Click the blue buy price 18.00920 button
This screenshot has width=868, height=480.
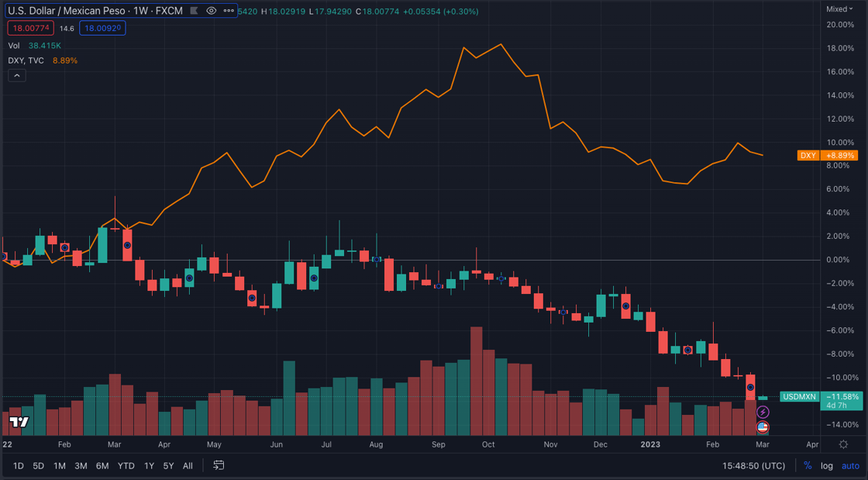(102, 28)
